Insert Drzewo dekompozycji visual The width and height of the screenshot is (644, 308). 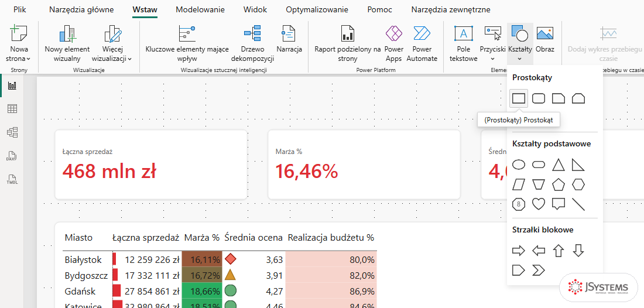tap(252, 43)
